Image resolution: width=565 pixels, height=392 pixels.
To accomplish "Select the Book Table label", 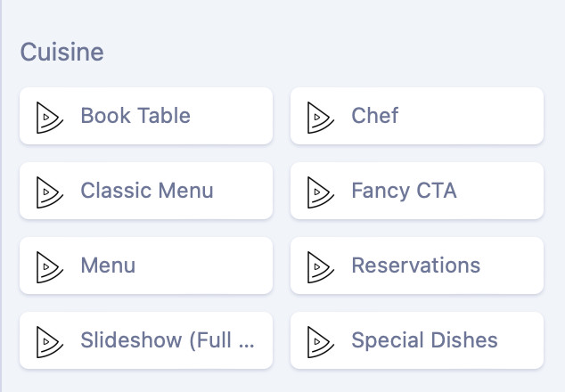I will (135, 116).
